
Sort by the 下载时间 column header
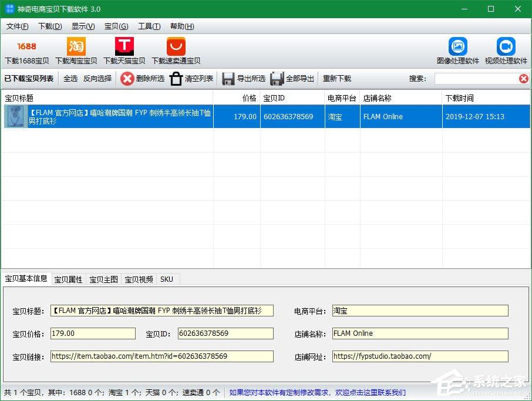point(486,98)
